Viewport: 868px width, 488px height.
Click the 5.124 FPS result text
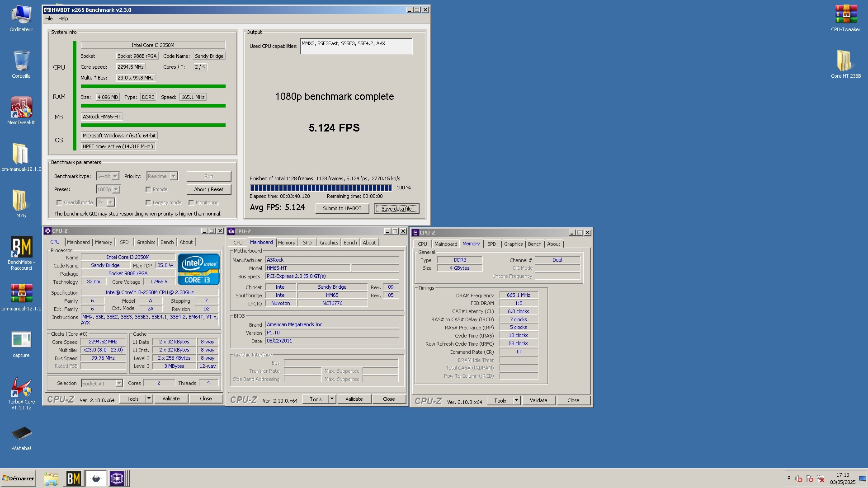[x=334, y=128]
